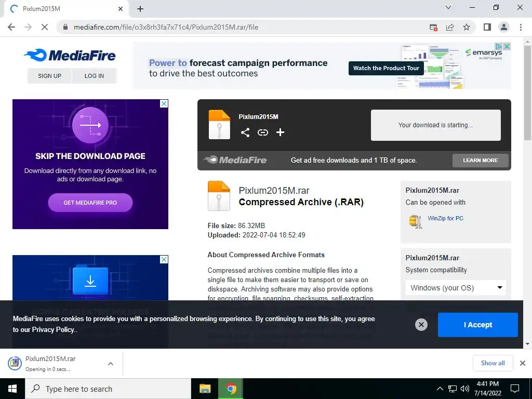Close the emarsys banner ad
The image size is (532, 399).
coord(507,46)
